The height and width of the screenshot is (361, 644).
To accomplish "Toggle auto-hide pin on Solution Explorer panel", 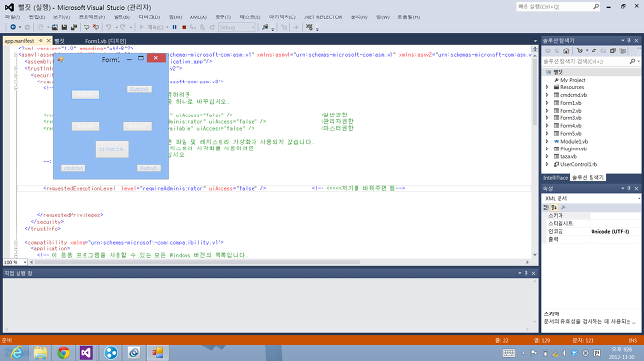I will pyautogui.click(x=628, y=40).
